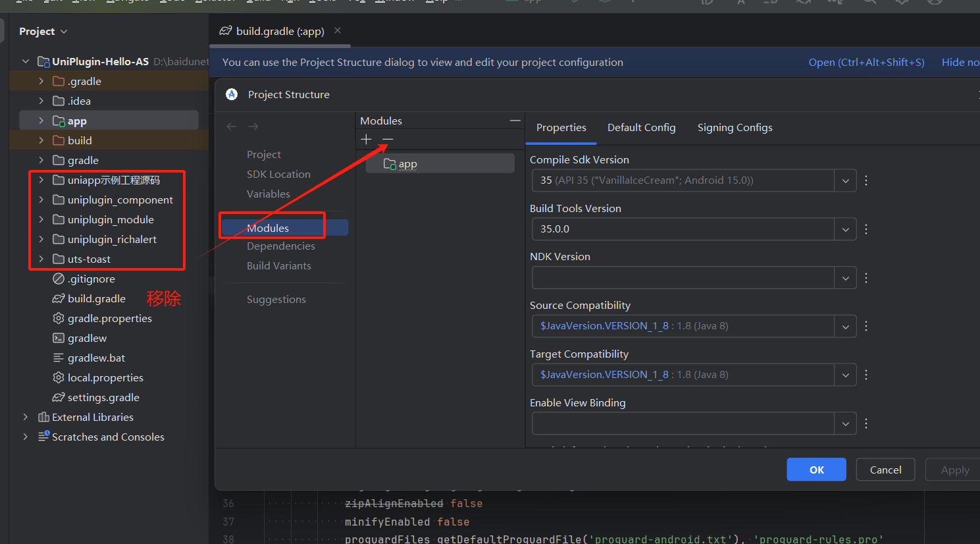The image size is (980, 544).
Task: Click the Enable View Binding field
Action: pos(683,423)
